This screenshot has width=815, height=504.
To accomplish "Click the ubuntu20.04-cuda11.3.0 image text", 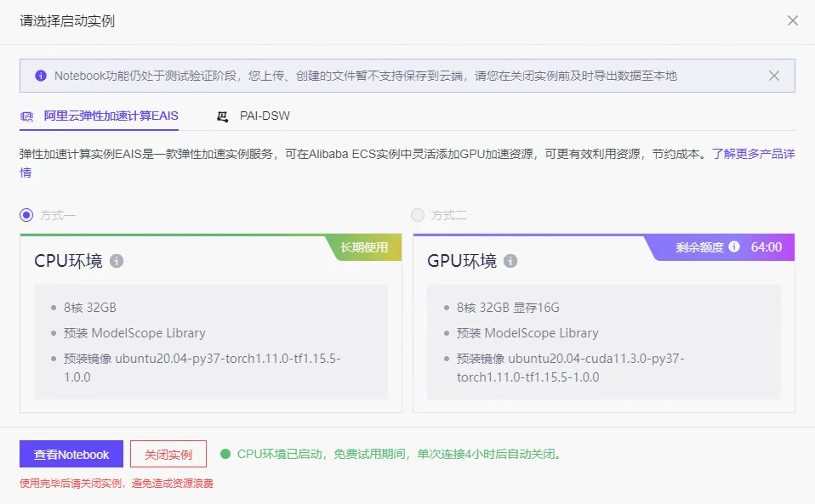I will click(x=570, y=368).
